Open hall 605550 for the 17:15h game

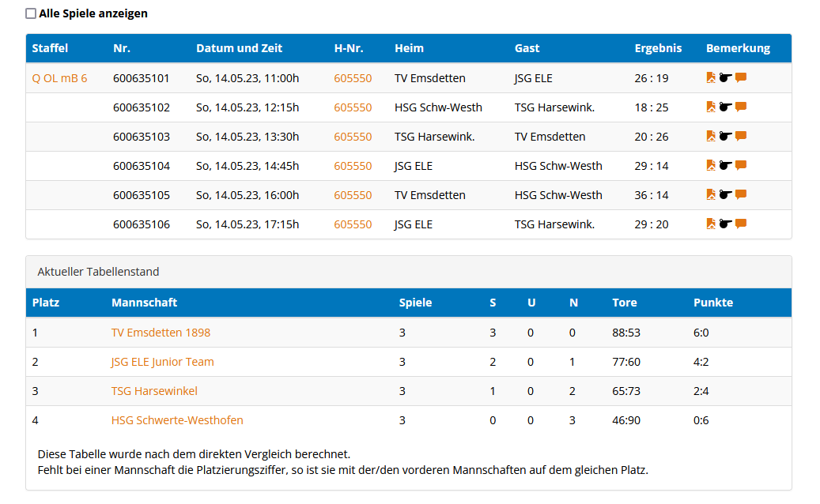pos(353,224)
